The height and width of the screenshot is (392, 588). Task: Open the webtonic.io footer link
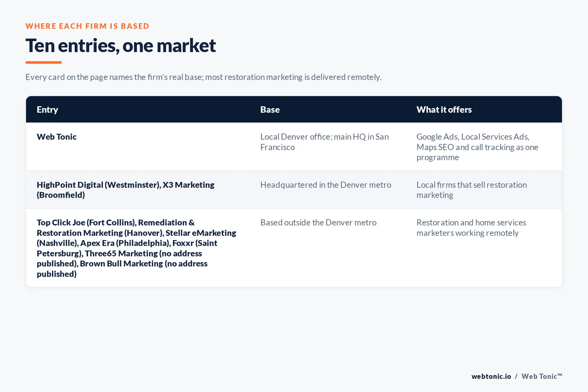point(491,376)
